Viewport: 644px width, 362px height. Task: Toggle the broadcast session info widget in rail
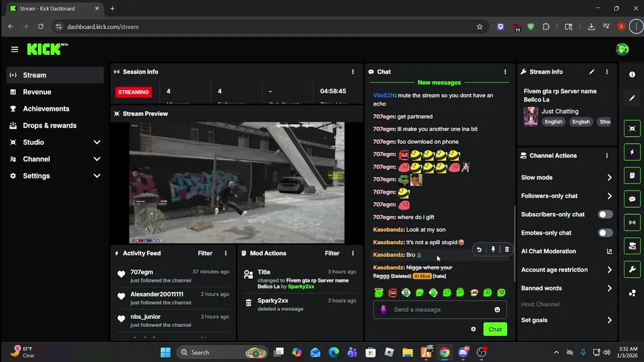pos(632,222)
